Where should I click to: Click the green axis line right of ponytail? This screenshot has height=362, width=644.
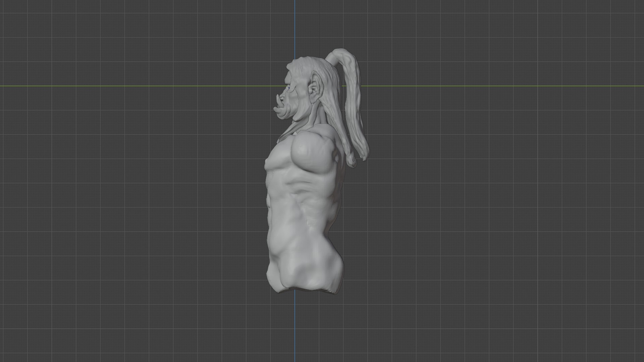click(503, 86)
